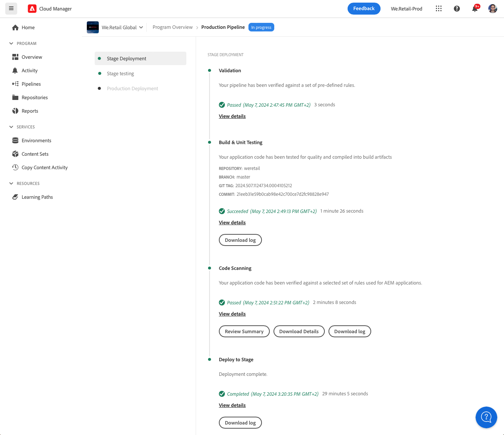The width and height of the screenshot is (504, 435).
Task: Click the git tag value 2024.507.1124734.0004105212
Action: (x=263, y=186)
